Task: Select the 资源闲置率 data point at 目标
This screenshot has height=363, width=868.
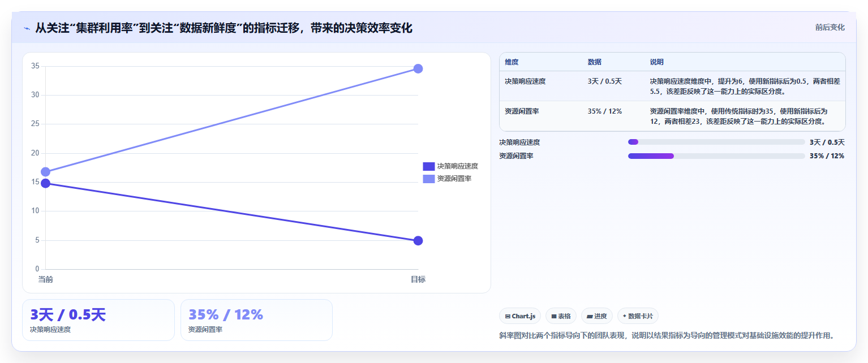Action: [418, 68]
